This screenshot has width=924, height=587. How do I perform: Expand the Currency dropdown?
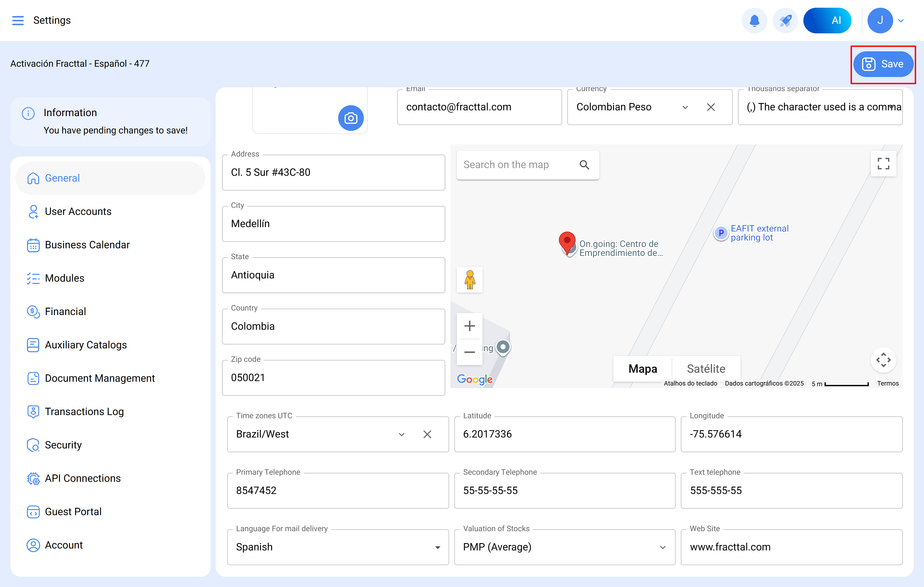click(685, 107)
